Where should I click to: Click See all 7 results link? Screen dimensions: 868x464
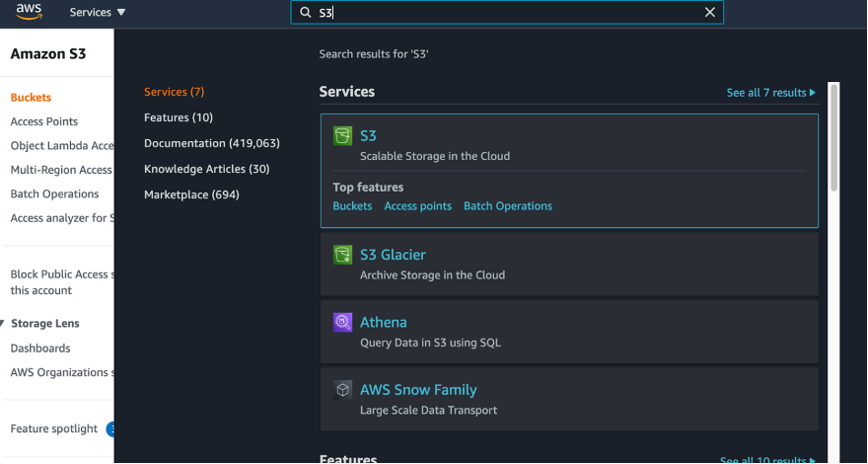(770, 93)
